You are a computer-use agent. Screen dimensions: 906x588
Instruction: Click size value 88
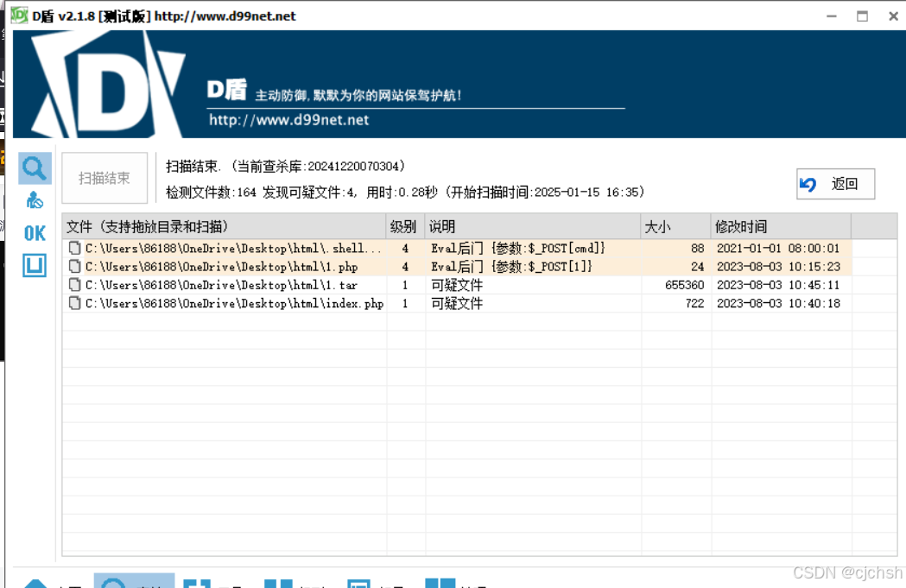pos(697,249)
